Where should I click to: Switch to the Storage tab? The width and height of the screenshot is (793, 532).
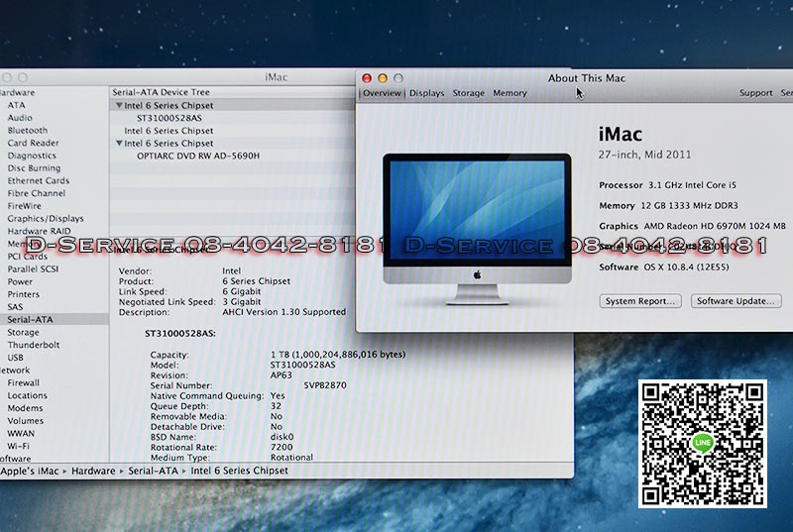point(468,93)
